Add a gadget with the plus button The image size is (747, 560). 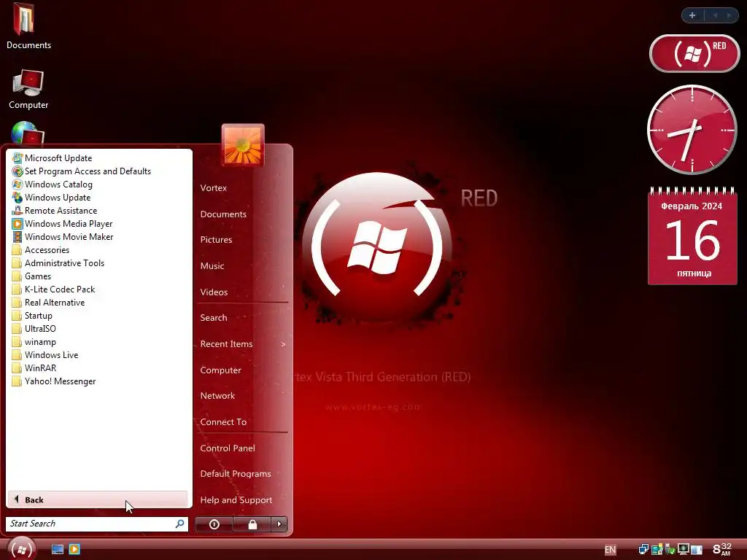pos(692,15)
